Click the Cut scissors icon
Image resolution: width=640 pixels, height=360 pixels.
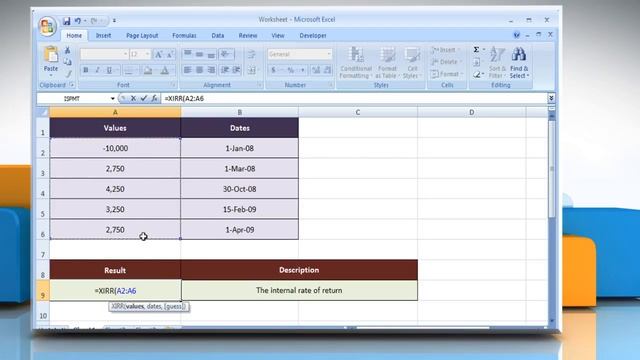(68, 50)
